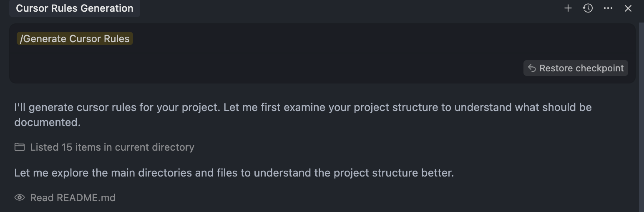Open chat history clock icon
644x212 pixels.
(x=588, y=8)
